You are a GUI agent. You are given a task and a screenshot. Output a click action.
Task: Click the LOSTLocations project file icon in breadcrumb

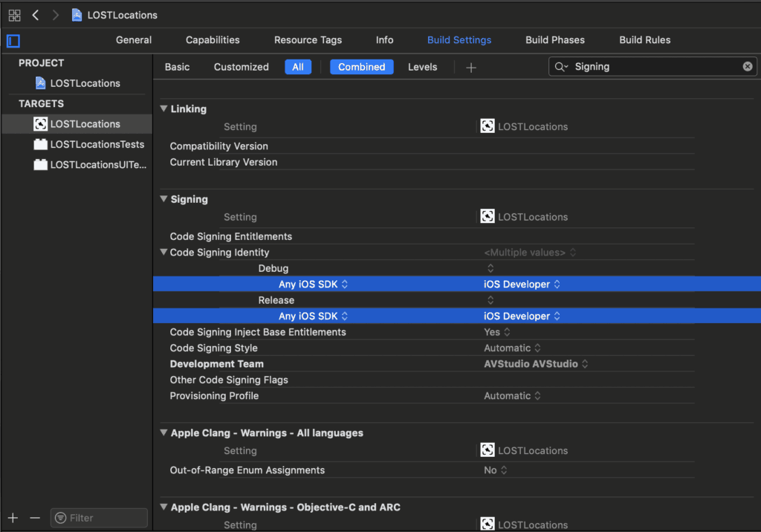coord(77,15)
